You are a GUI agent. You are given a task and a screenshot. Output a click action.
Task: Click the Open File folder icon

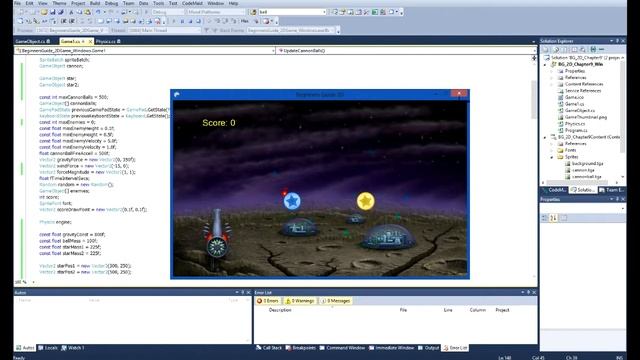[44, 12]
